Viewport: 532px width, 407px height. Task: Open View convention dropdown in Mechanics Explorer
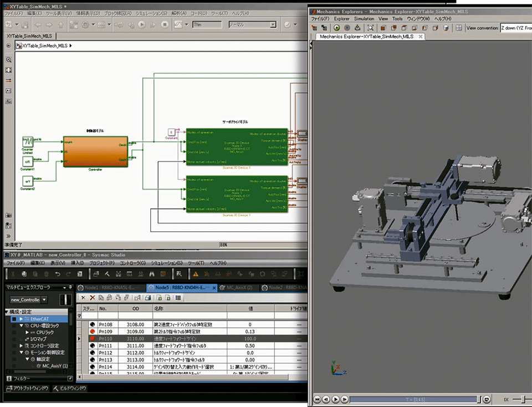click(516, 28)
